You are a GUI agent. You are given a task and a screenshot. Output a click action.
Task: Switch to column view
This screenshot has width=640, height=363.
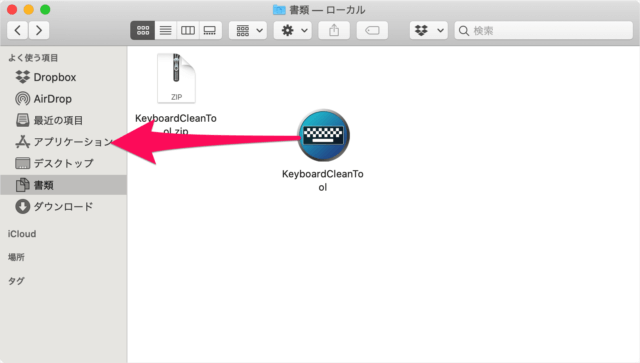click(x=188, y=30)
